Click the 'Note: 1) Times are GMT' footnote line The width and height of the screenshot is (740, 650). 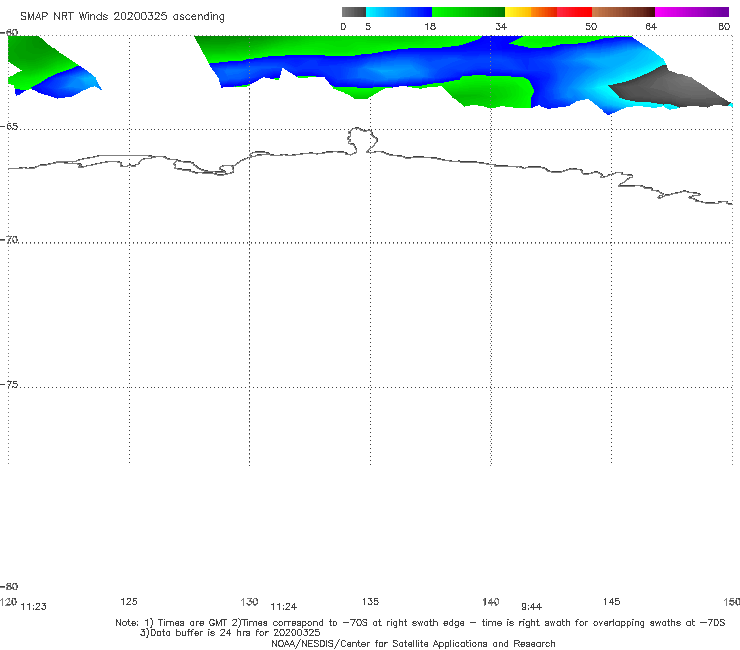pyautogui.click(x=420, y=623)
